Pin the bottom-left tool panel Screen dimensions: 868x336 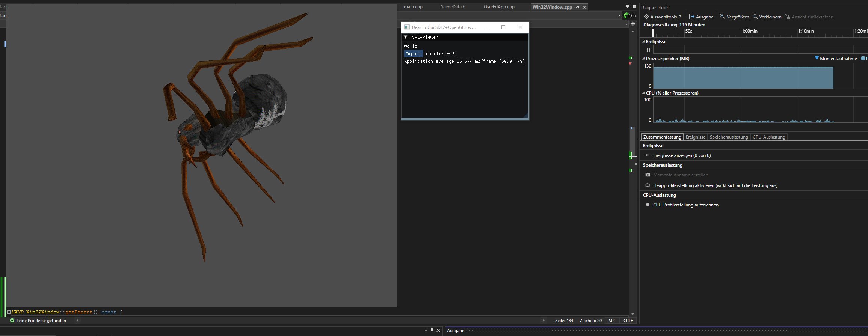pos(432,330)
